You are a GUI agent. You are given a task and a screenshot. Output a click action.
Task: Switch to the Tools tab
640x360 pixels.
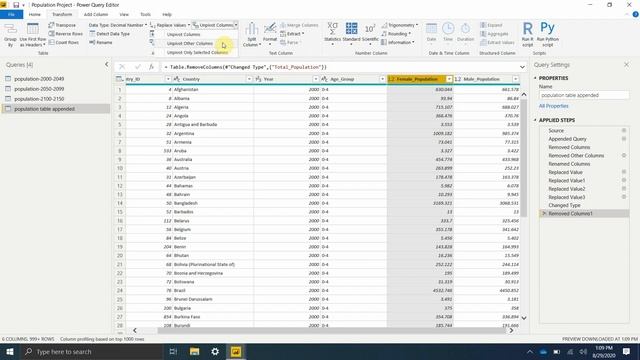(x=145, y=14)
